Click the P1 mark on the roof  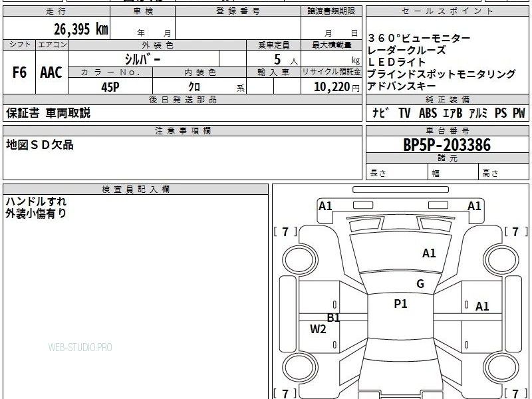[x=400, y=304]
